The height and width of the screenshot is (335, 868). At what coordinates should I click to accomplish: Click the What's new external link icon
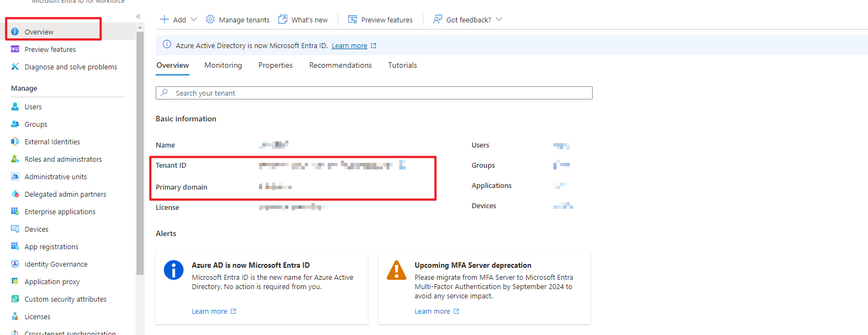(x=282, y=20)
